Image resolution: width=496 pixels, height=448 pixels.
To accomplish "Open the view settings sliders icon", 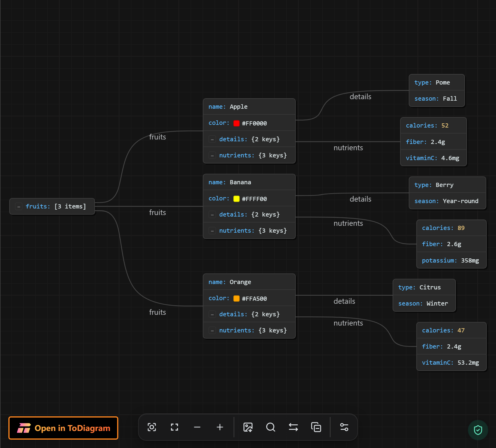I will [x=344, y=427].
